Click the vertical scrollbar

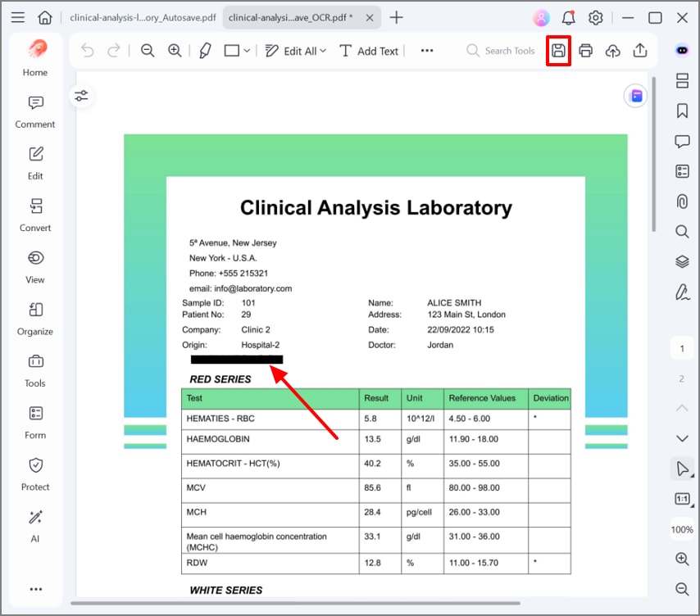653,154
